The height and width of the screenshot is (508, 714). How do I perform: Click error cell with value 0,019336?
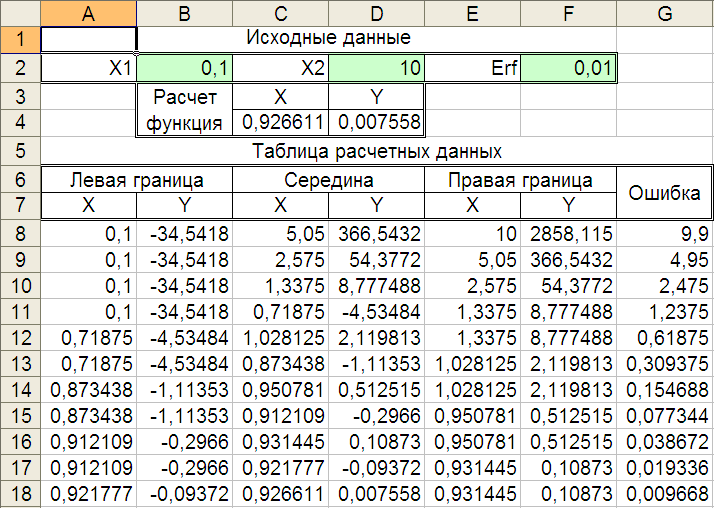(x=665, y=467)
